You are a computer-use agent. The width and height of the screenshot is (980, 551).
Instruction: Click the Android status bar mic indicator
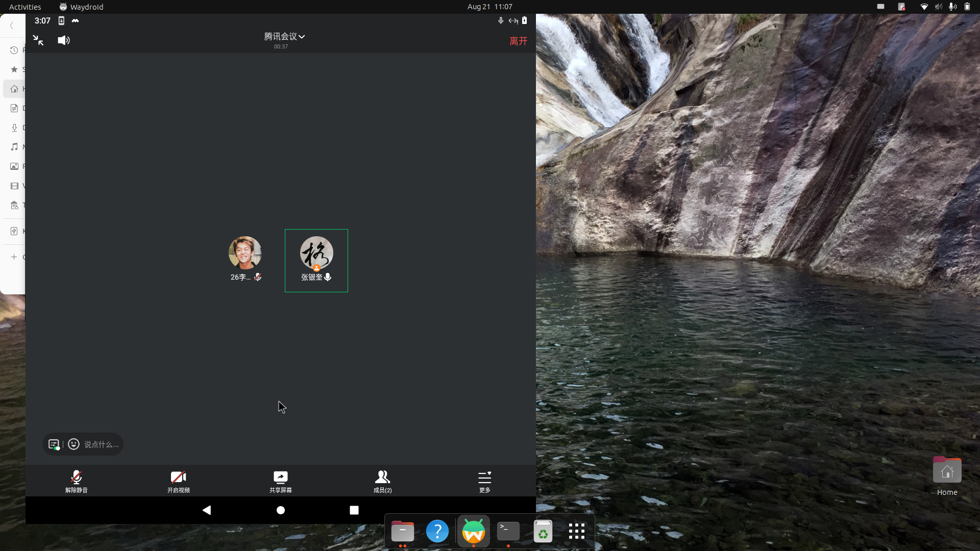501,20
